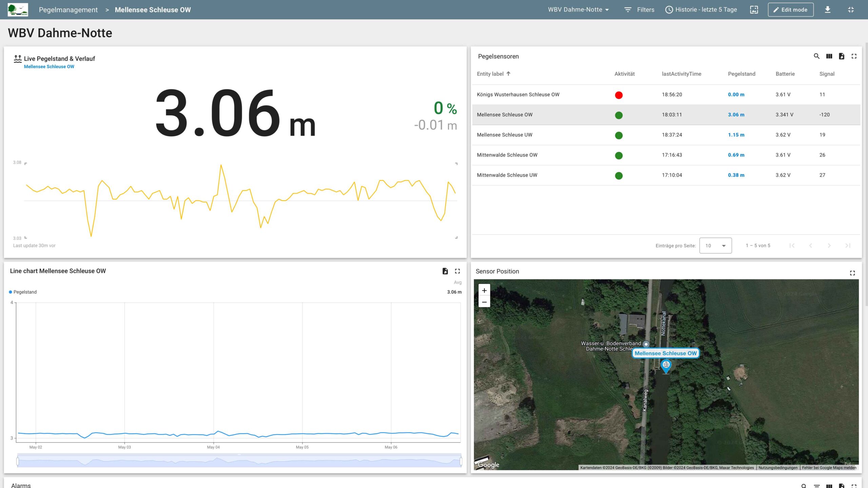868x488 pixels.
Task: Open column selector in Pegelsensoren panel
Action: click(829, 56)
